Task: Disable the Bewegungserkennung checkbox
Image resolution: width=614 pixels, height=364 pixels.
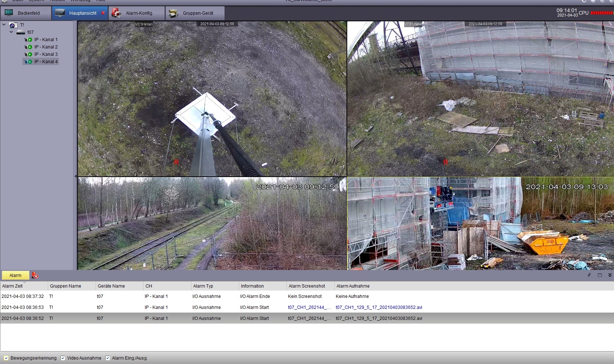Action: (6, 358)
